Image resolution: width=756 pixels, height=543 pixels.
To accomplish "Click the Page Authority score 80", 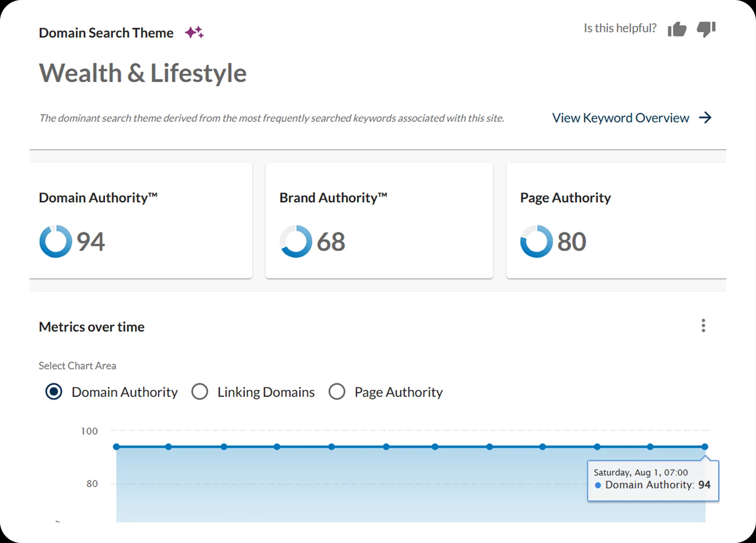I will [572, 241].
